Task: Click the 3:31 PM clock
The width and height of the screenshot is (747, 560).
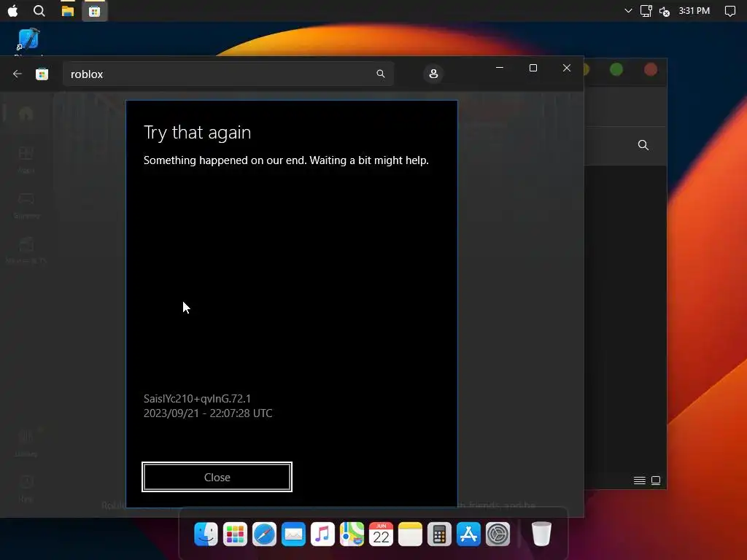Action: coord(694,10)
